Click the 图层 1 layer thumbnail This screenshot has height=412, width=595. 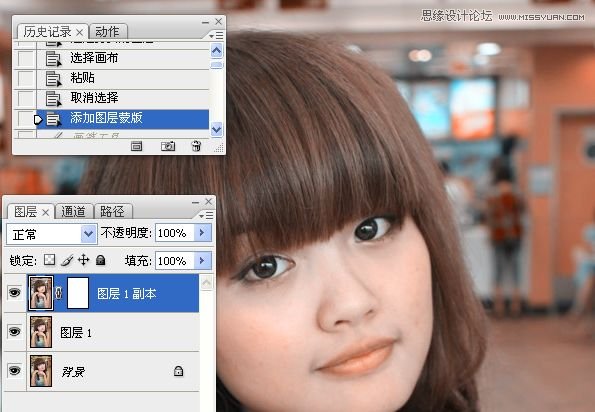pos(41,332)
